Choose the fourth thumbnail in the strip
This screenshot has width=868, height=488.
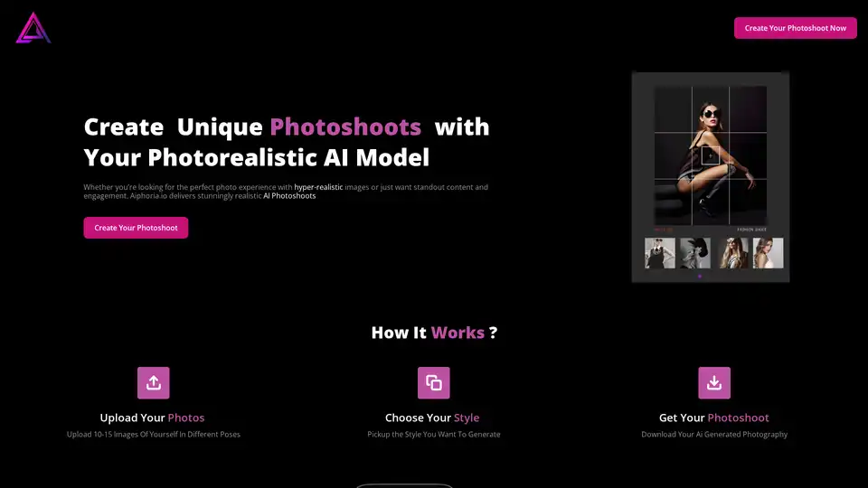(x=768, y=253)
